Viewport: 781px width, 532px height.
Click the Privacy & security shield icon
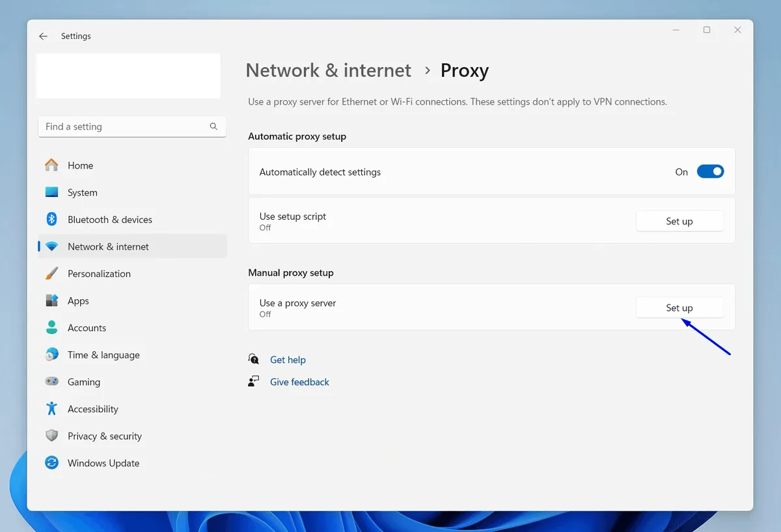click(51, 436)
